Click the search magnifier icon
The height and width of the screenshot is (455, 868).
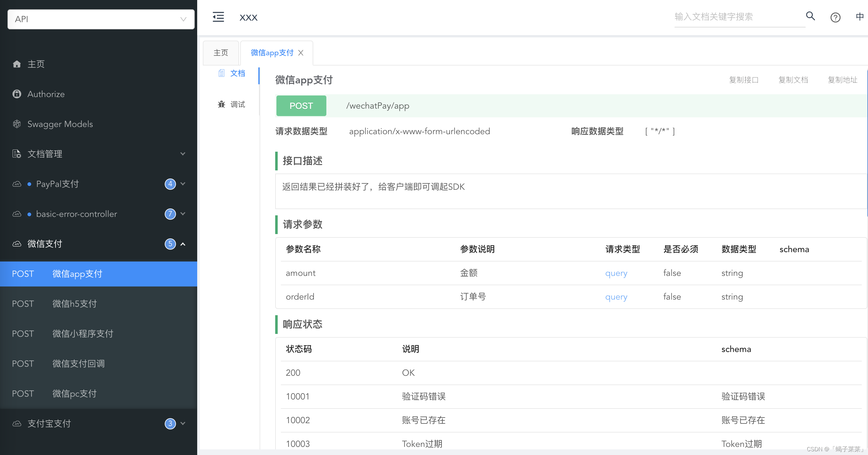(810, 16)
